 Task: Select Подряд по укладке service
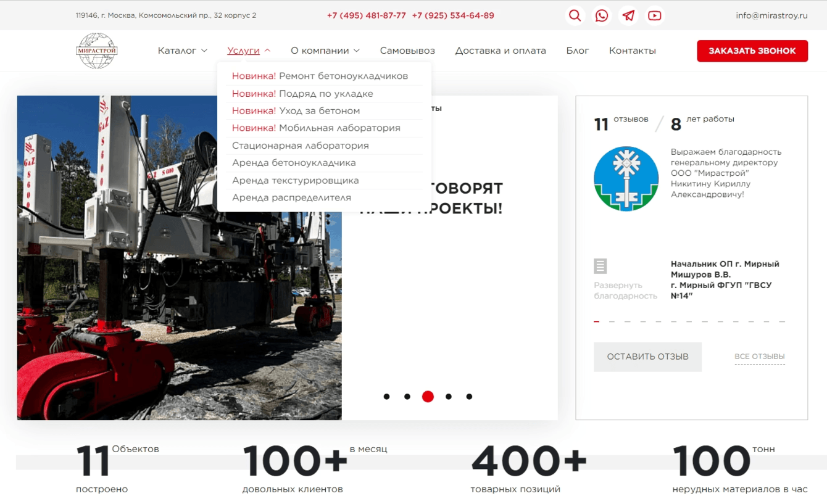(x=302, y=94)
